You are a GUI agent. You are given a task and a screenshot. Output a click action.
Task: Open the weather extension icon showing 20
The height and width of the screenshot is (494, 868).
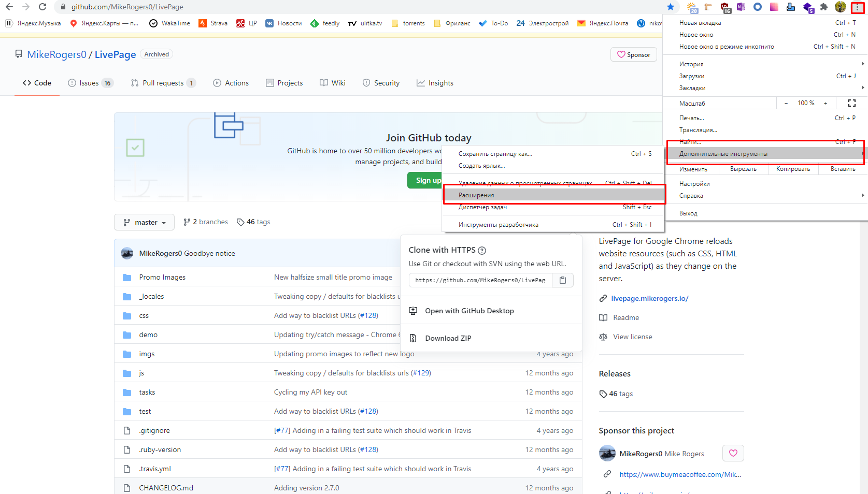coord(692,7)
